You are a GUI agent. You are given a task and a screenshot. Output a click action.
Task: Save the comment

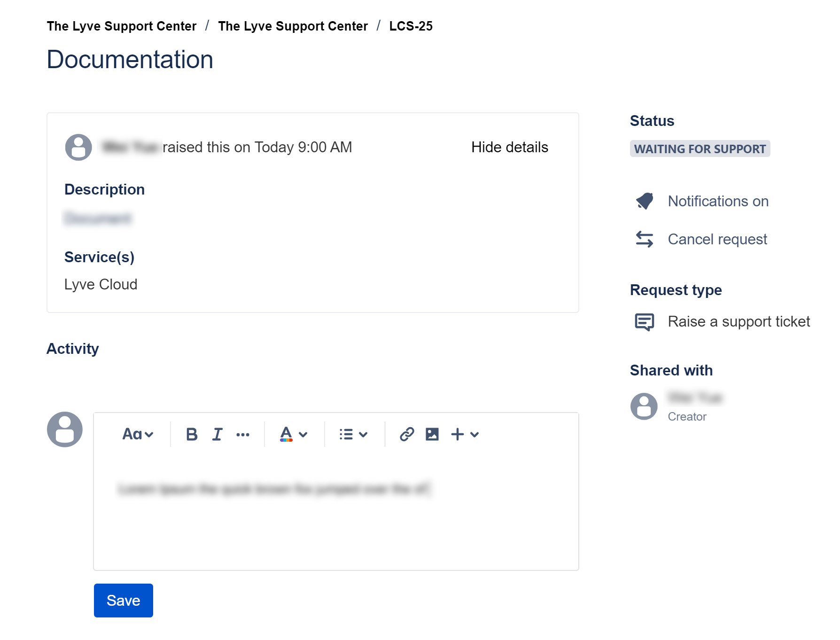(124, 601)
